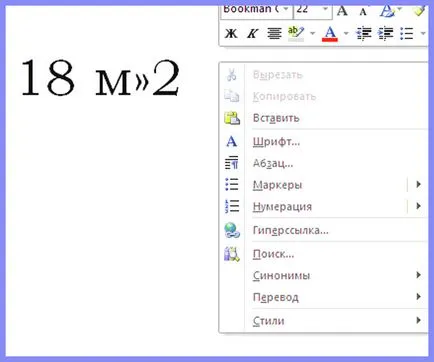Open Перевод submenu
This screenshot has width=434, height=362.
(276, 297)
